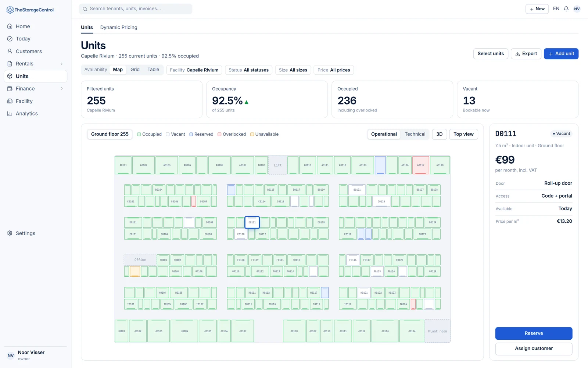Open Settings in the sidebar
Image resolution: width=588 pixels, height=368 pixels.
(35, 233)
